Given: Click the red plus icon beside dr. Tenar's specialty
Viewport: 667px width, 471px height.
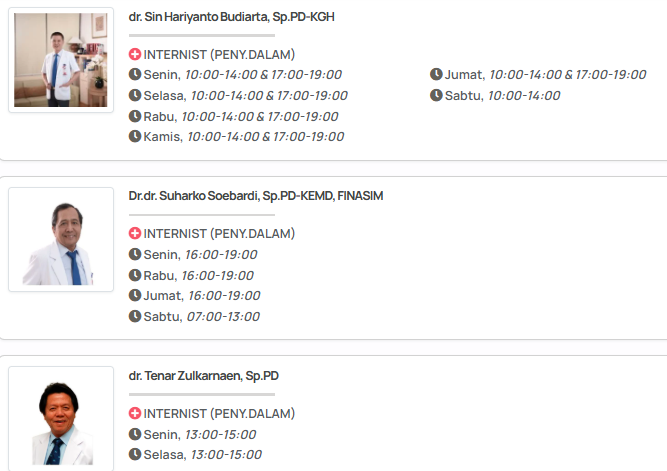Looking at the screenshot, I should click(x=135, y=414).
